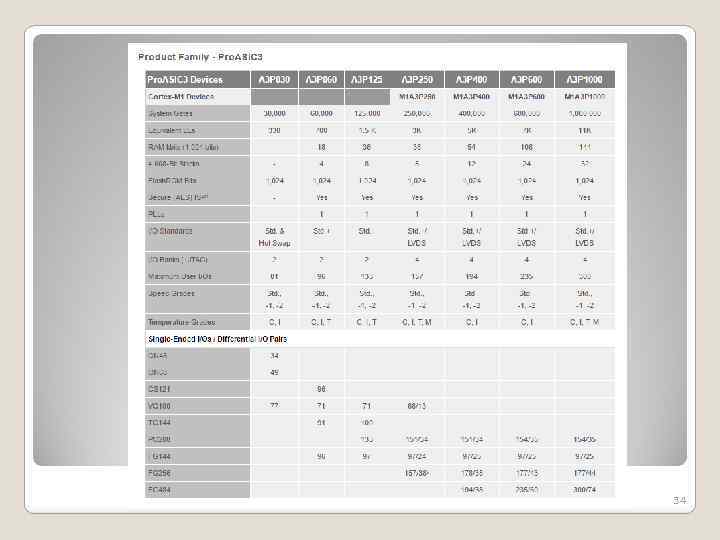
Task: Click the 'C, I, T, M' cell under A3P1000
Action: (x=585, y=322)
